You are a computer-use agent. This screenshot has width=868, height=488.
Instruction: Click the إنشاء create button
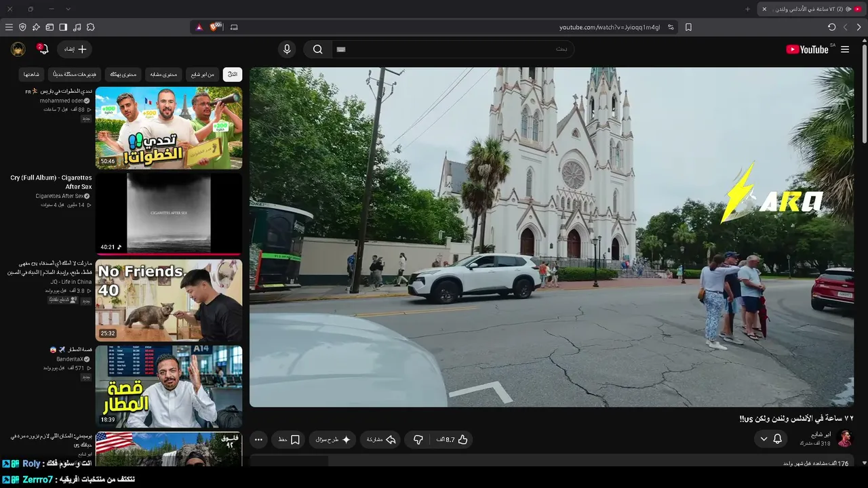click(x=75, y=49)
